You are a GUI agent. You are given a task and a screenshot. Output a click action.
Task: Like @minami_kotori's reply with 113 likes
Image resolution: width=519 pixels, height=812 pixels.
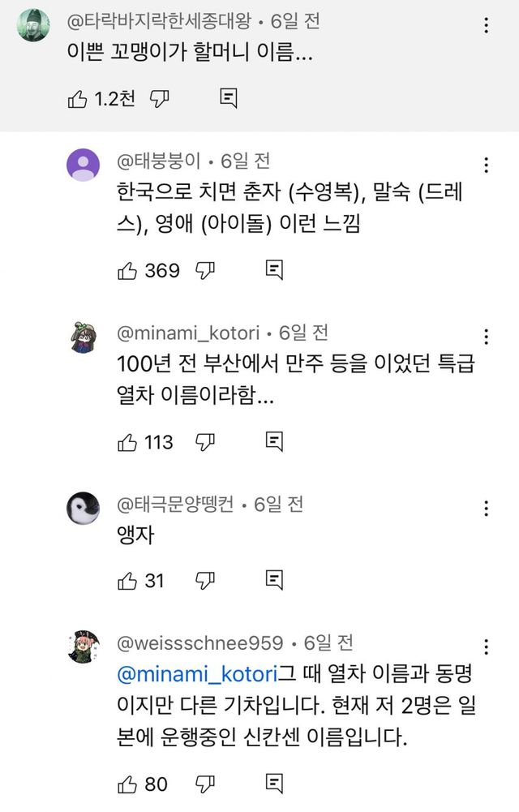[127, 442]
